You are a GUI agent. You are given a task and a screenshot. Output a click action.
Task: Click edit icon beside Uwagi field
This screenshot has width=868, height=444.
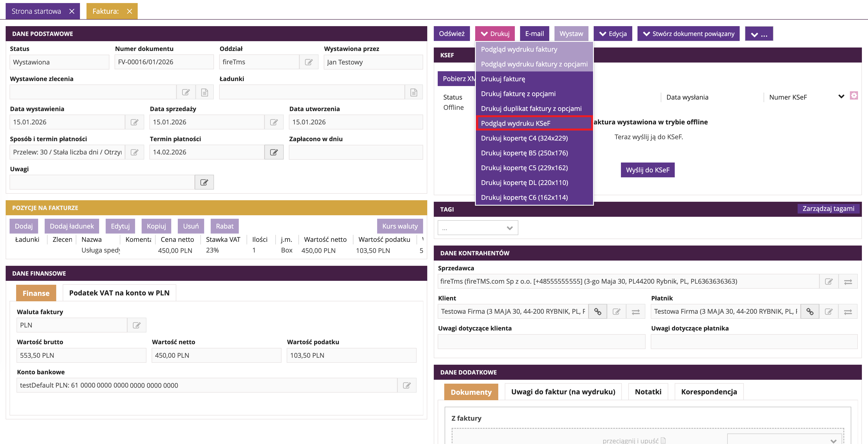[204, 182]
